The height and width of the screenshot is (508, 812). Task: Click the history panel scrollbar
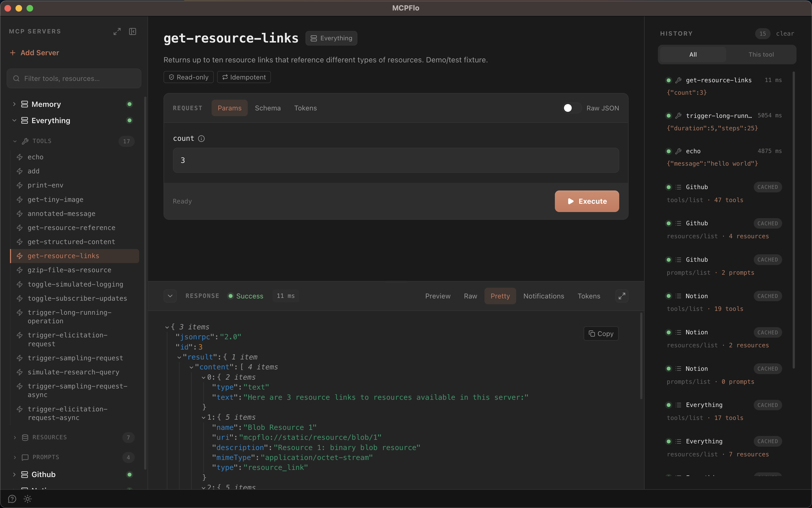pos(794,220)
